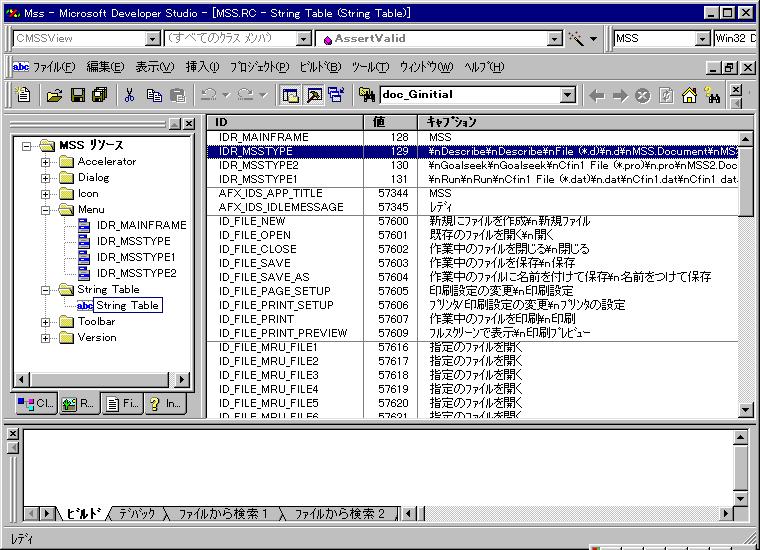Switch to the デバッグ output tab
The width and height of the screenshot is (760, 550).
point(137,514)
